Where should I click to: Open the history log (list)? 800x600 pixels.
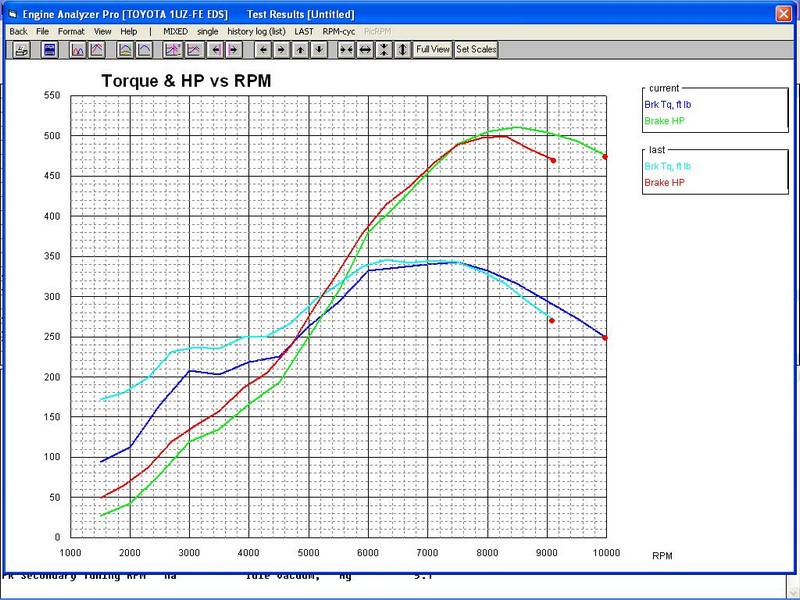256,32
